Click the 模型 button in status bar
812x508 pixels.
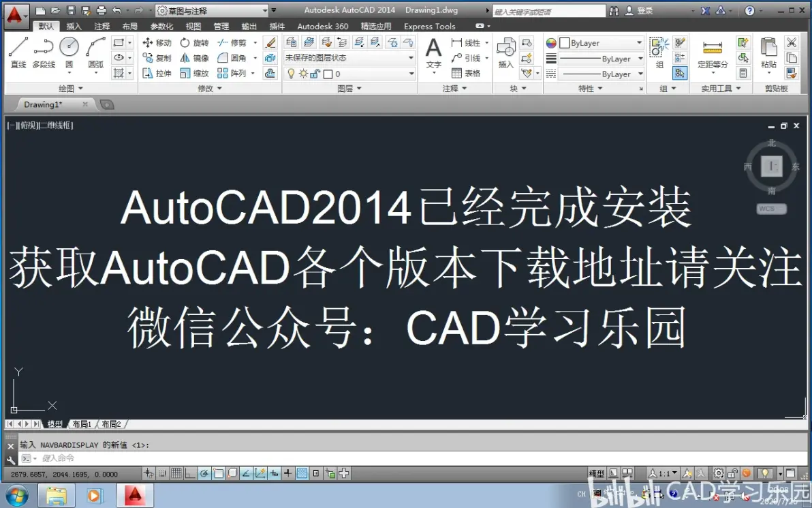point(597,473)
